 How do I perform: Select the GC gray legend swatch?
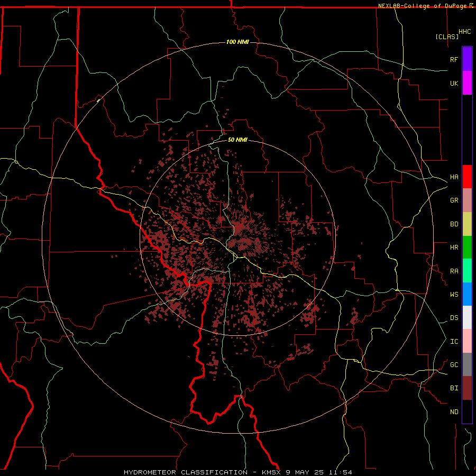coord(467,364)
